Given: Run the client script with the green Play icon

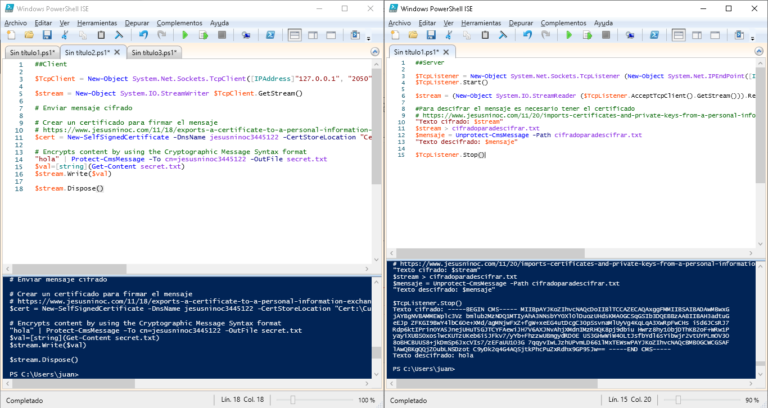Looking at the screenshot, I should [x=185, y=35].
